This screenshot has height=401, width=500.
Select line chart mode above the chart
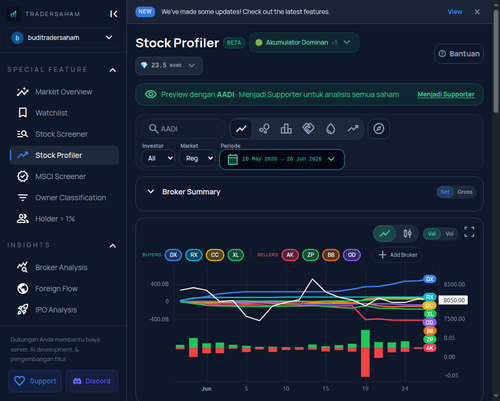click(x=385, y=233)
